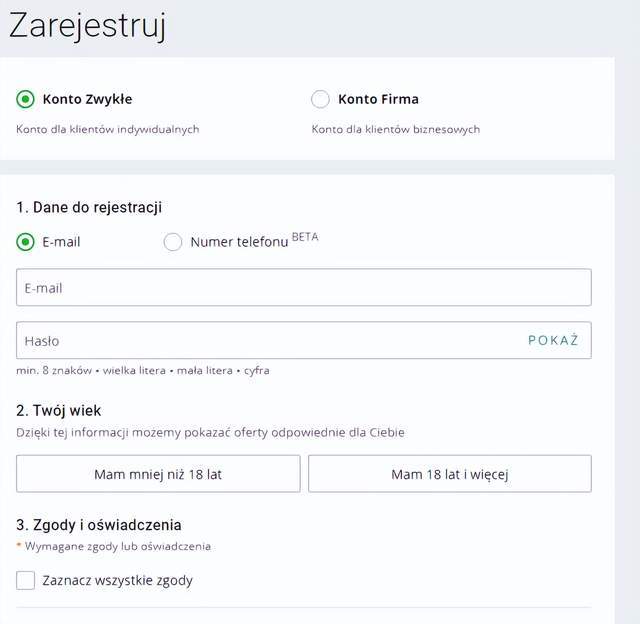640x624 pixels.
Task: Click into the E-mail input field
Action: pyautogui.click(x=303, y=288)
